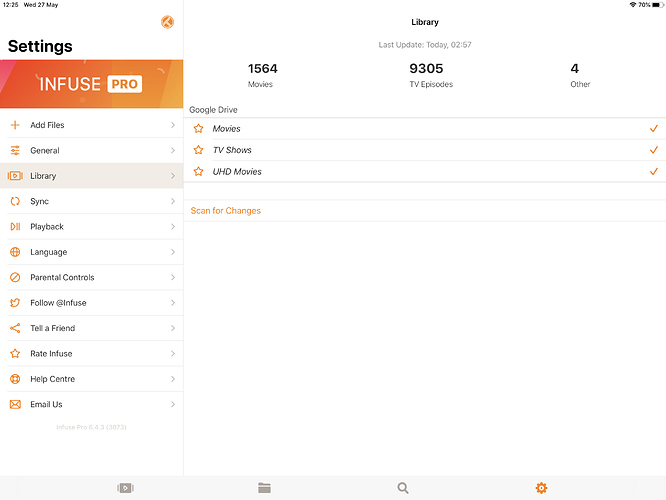The width and height of the screenshot is (666, 500).
Task: Expand Parental Controls via its chevron
Action: (173, 277)
